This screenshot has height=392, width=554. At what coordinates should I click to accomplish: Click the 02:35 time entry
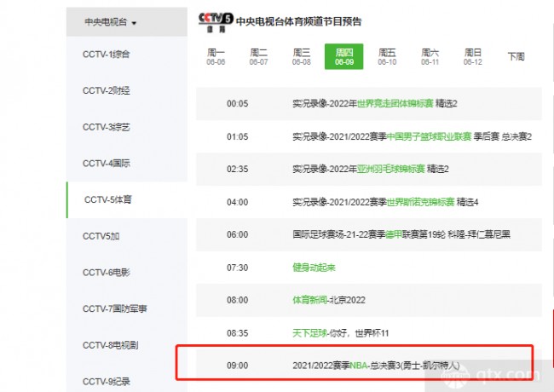click(x=238, y=169)
